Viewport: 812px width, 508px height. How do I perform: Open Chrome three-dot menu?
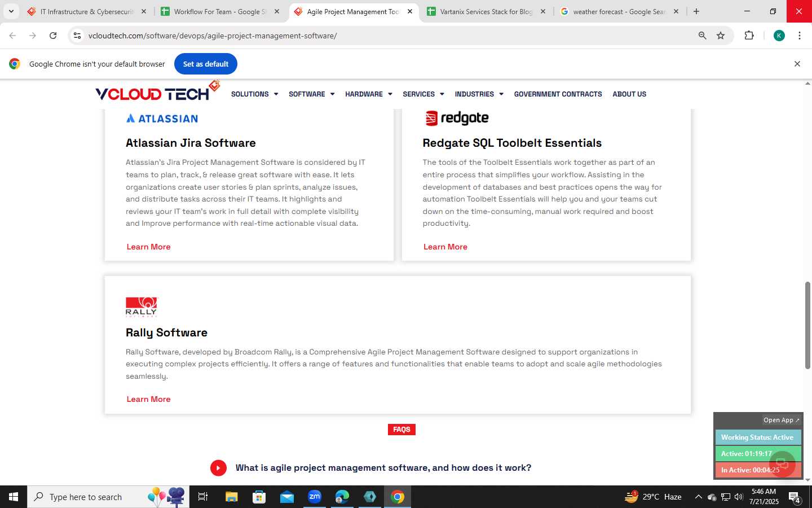[800, 36]
